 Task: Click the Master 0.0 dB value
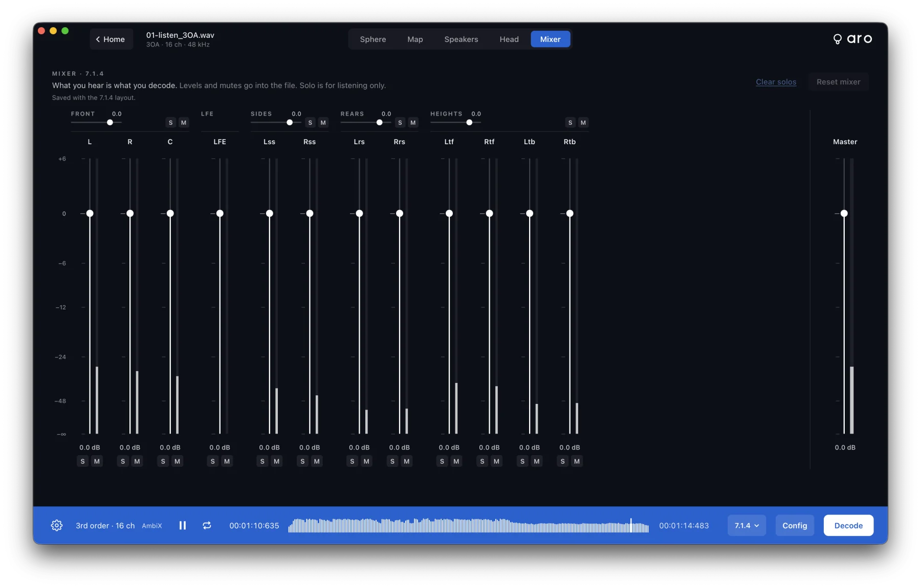click(x=845, y=447)
